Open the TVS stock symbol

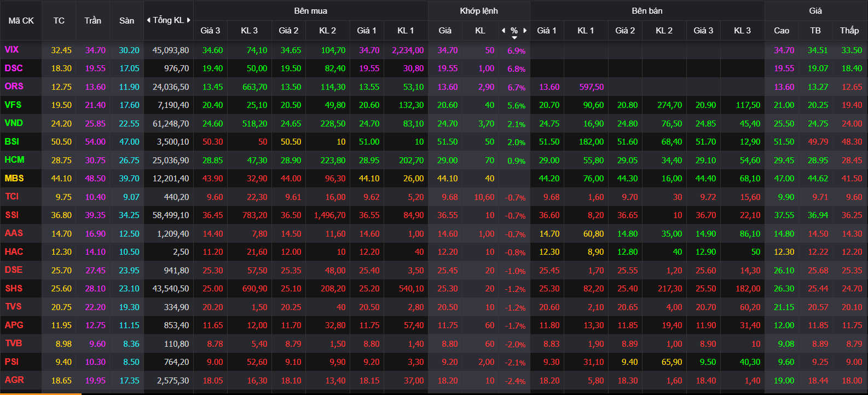[13, 307]
